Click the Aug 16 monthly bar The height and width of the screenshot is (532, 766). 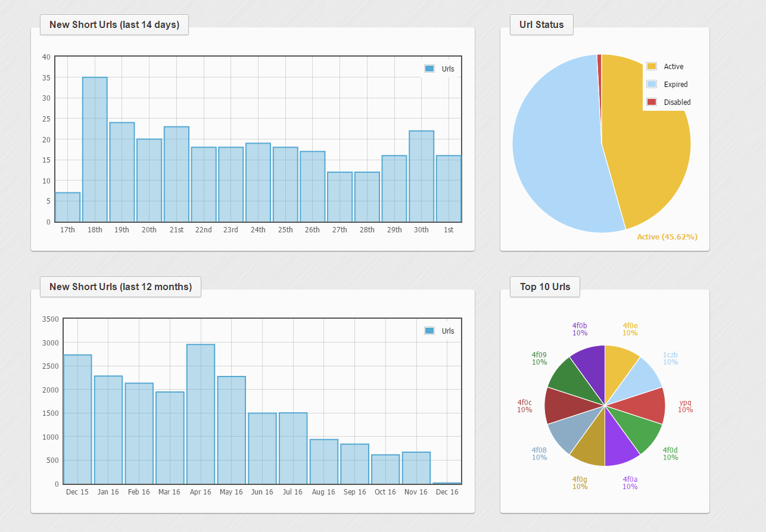(324, 462)
